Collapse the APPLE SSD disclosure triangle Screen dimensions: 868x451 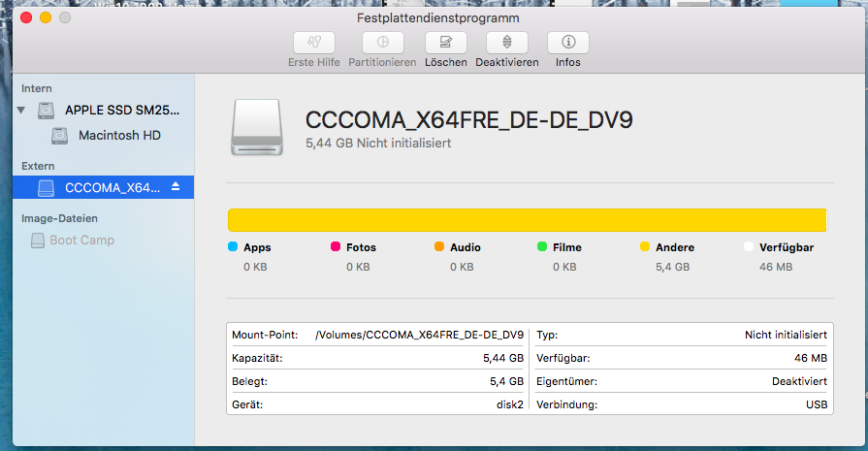point(21,111)
